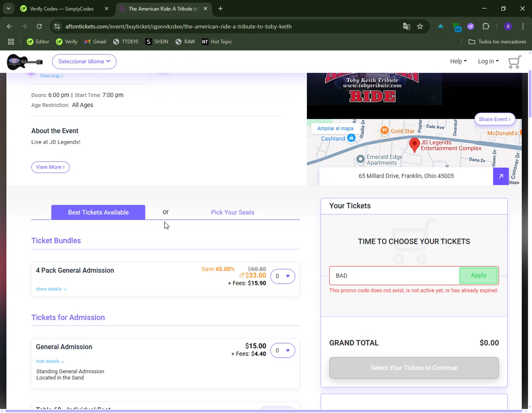This screenshot has height=413, width=532.
Task: Open the Verify bookmark
Action: pyautogui.click(x=67, y=42)
